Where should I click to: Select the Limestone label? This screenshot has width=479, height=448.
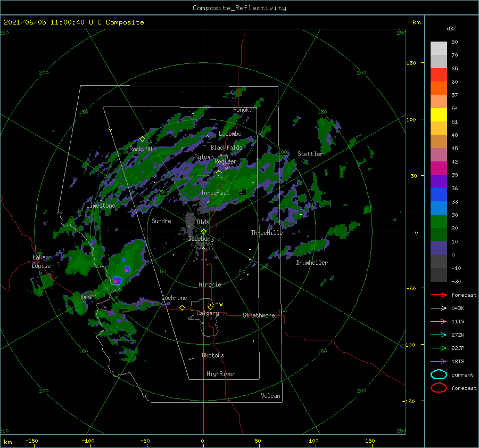tap(101, 206)
